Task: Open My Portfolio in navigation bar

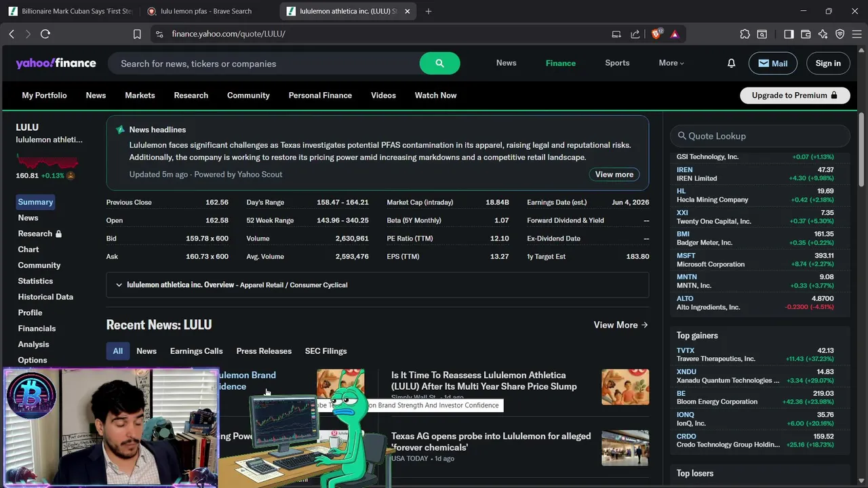Action: pos(44,96)
